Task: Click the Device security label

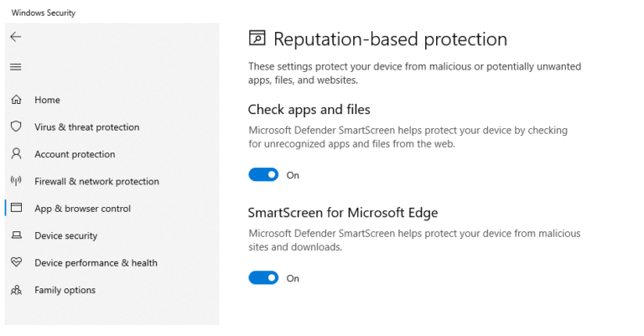Action: click(x=65, y=236)
